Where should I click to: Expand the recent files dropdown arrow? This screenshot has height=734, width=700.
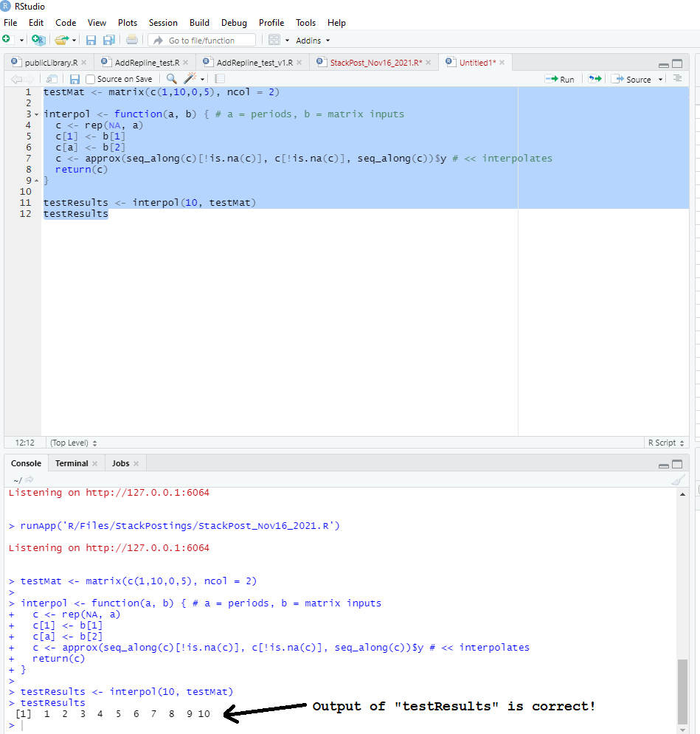click(74, 41)
